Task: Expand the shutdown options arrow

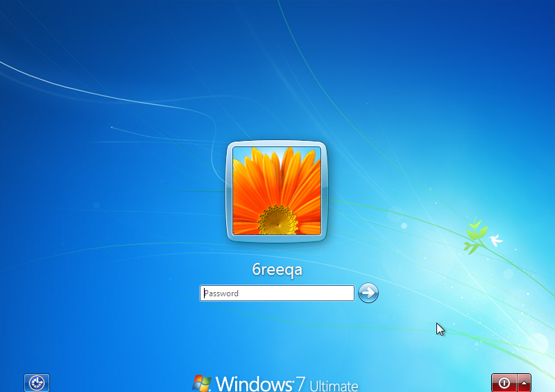Action: click(524, 383)
